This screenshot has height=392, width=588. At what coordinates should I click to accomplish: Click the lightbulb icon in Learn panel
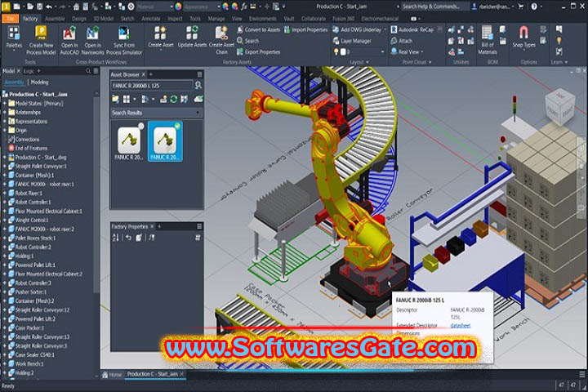click(x=559, y=41)
